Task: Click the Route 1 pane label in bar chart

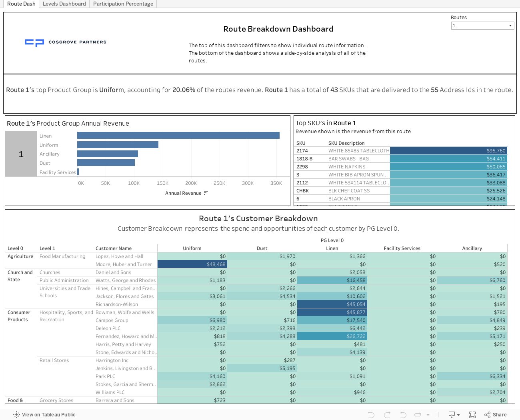Action: click(21, 154)
